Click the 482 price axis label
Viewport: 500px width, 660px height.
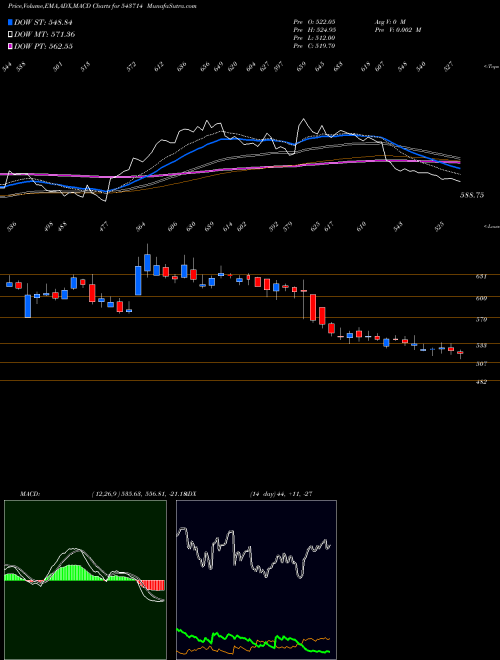(481, 382)
